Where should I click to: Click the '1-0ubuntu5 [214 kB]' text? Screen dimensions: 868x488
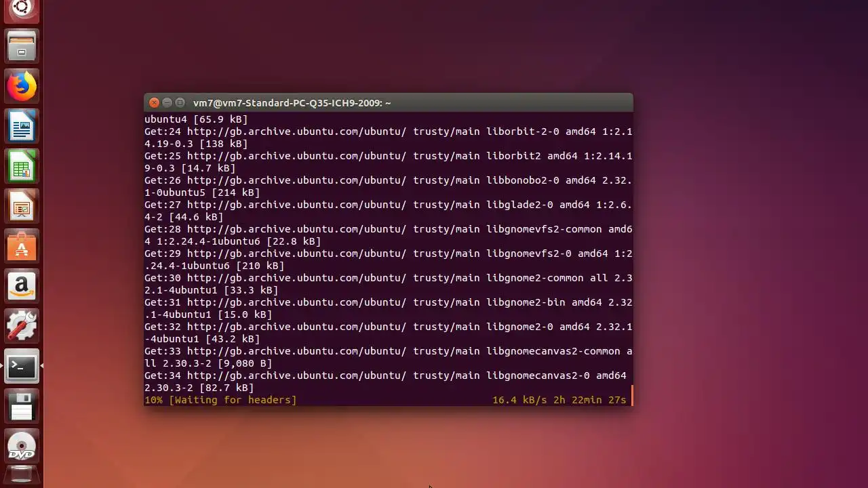pos(202,192)
